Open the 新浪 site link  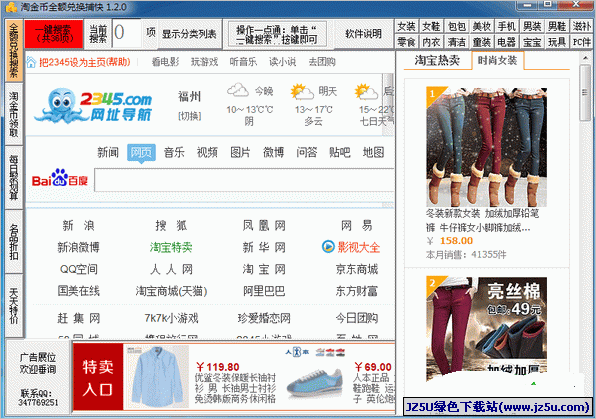click(x=78, y=226)
